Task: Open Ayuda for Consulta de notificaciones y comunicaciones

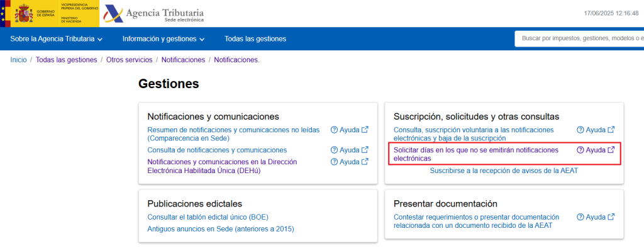Action: point(350,150)
